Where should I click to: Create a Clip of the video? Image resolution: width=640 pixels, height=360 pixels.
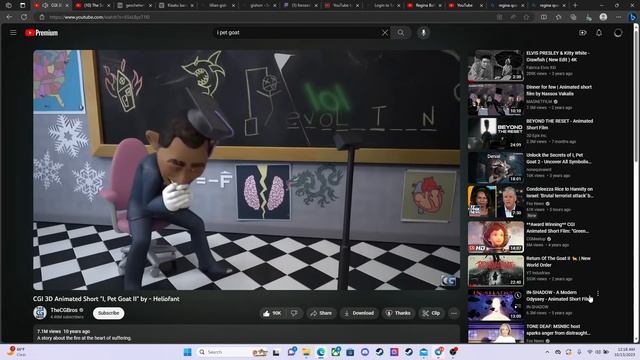click(431, 313)
